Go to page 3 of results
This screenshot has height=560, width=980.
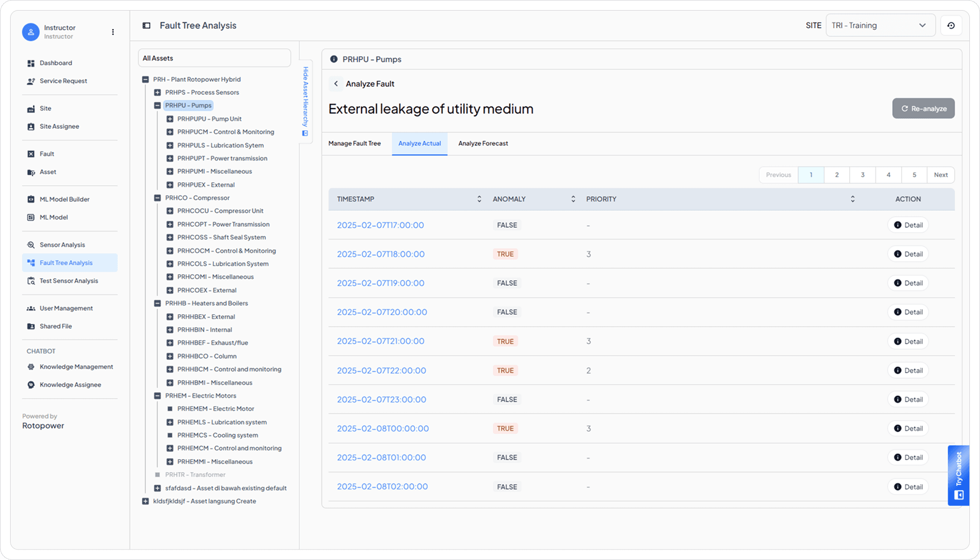[862, 175]
